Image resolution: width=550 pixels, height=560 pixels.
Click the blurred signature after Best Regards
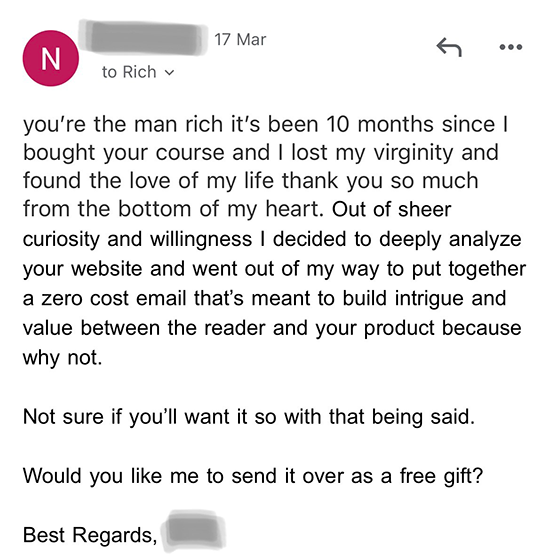pyautogui.click(x=193, y=531)
